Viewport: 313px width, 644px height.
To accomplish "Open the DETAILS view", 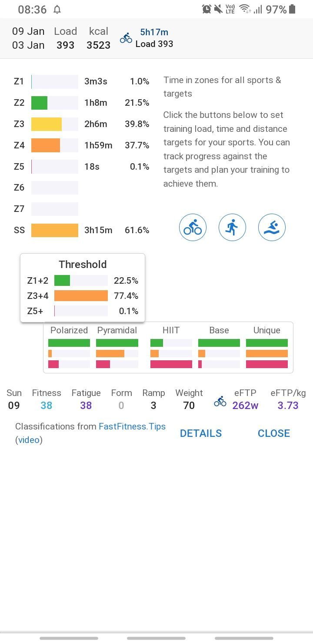I will (201, 433).
